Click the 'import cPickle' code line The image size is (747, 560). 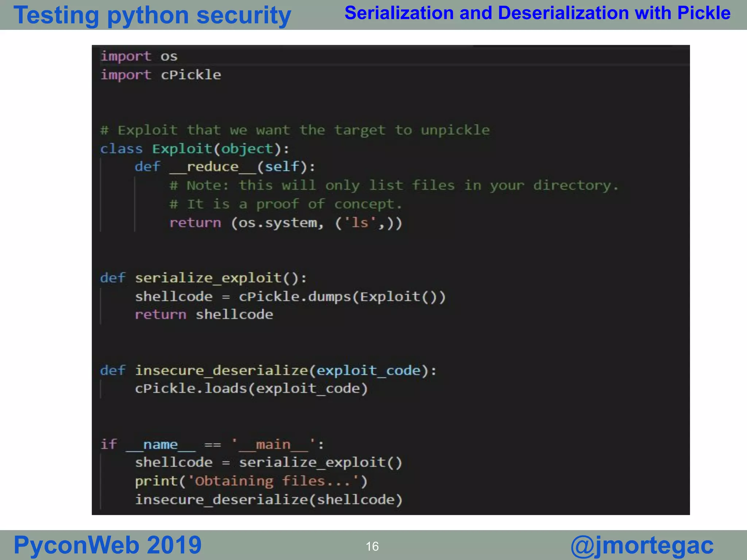[160, 75]
